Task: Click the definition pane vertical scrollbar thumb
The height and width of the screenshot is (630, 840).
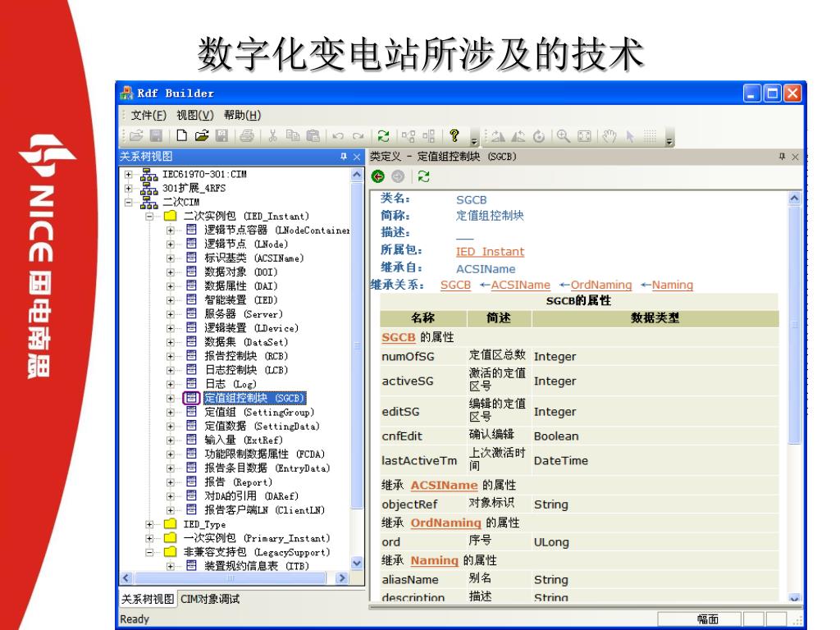Action: 794,324
